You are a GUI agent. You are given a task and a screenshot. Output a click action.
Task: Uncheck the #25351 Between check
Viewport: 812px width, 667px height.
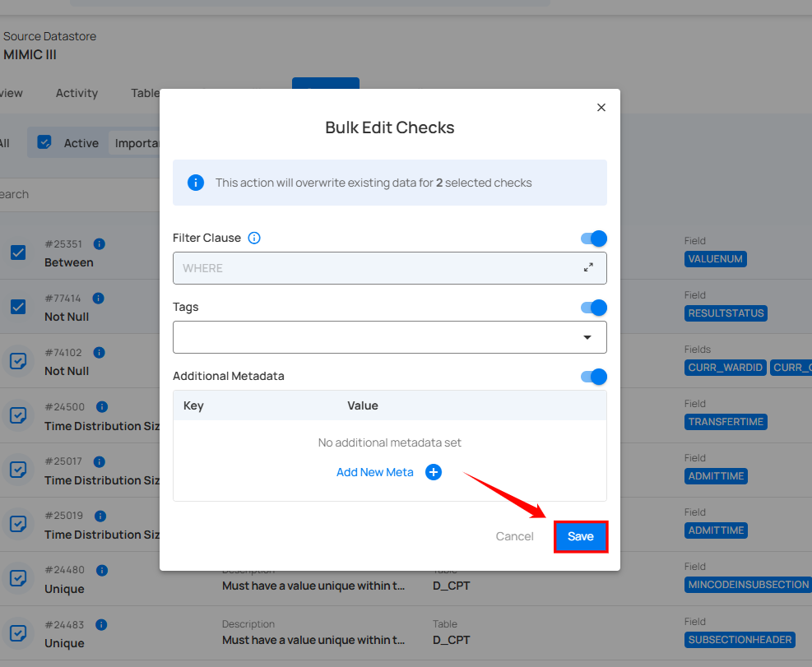pyautogui.click(x=18, y=252)
